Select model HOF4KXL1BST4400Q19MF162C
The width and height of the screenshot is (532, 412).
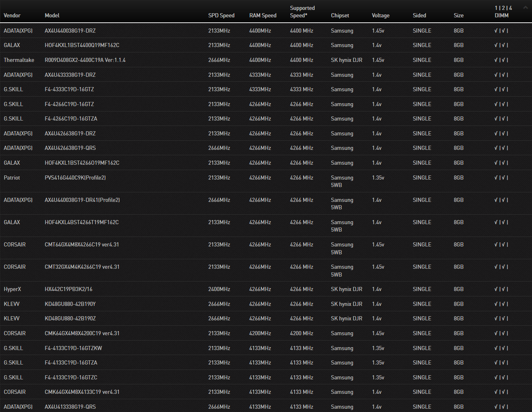[82, 45]
